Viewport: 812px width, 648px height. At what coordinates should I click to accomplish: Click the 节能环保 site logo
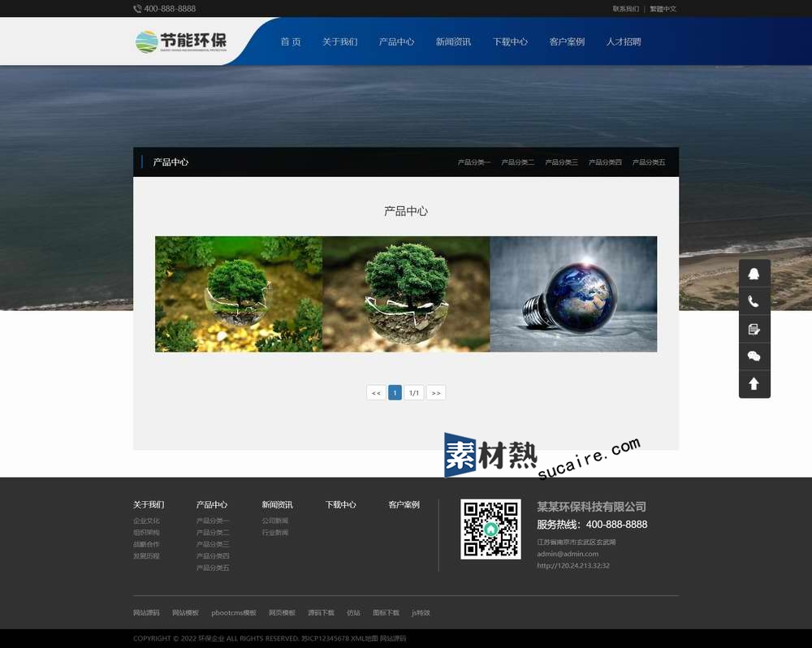181,41
